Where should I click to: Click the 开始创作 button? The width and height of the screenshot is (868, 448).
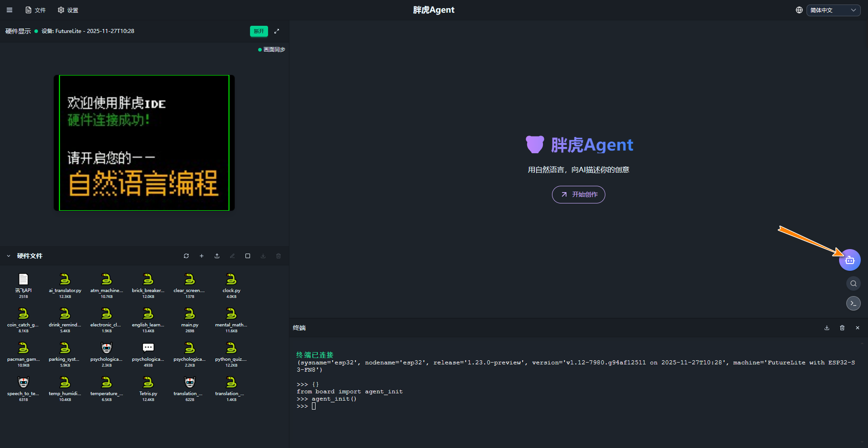(578, 194)
